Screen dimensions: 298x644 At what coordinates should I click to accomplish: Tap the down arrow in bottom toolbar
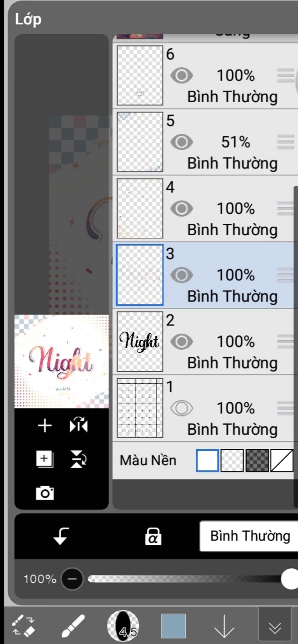tap(224, 626)
